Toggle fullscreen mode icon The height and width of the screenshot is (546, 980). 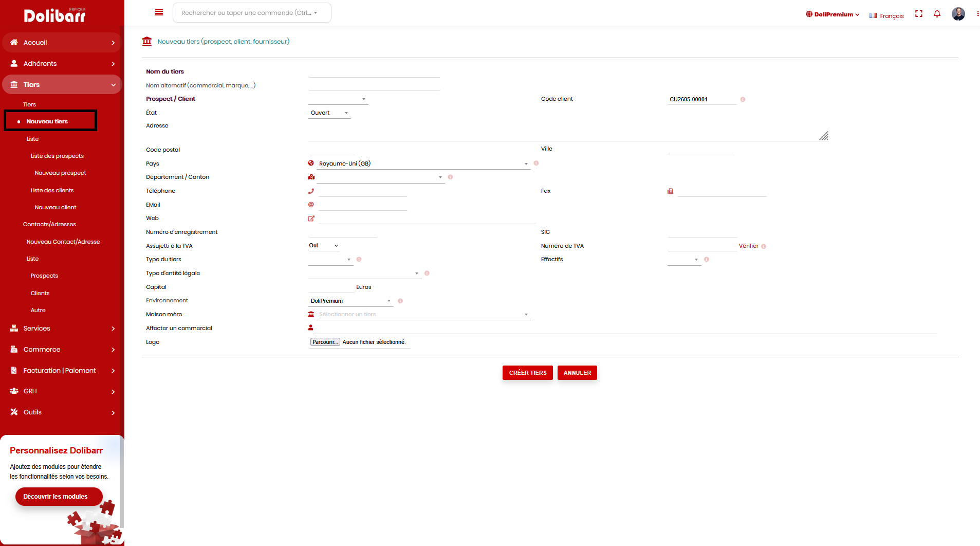(x=919, y=14)
